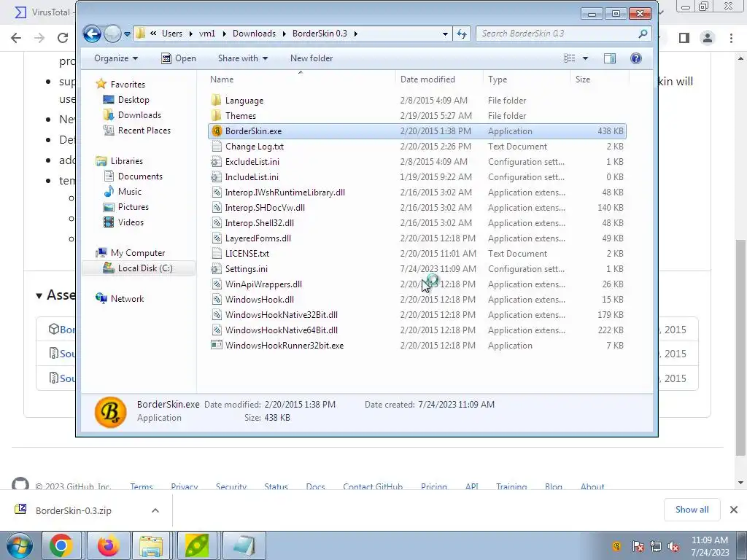Select WinApiWrappers.dll file
The width and height of the screenshot is (747, 560).
coord(263,284)
